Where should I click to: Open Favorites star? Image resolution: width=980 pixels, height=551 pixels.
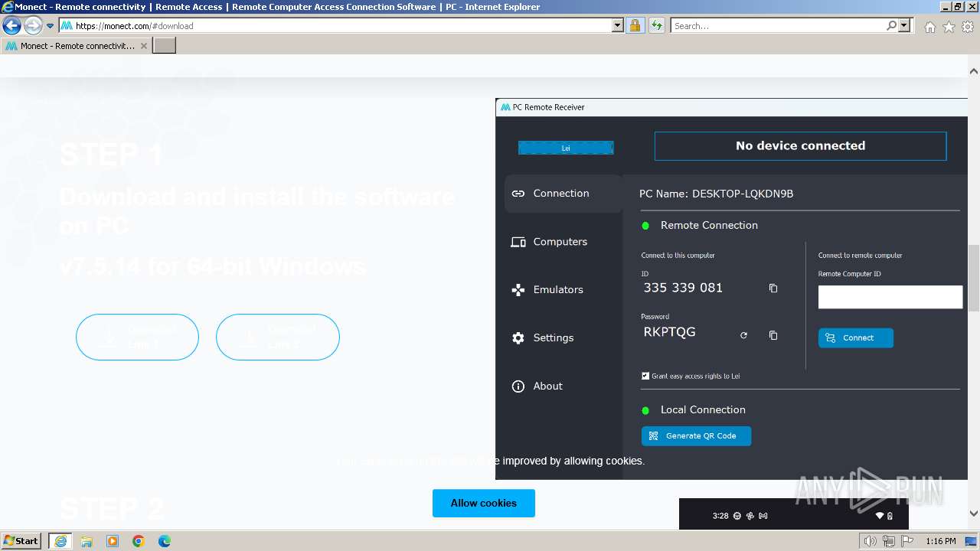coord(949,27)
